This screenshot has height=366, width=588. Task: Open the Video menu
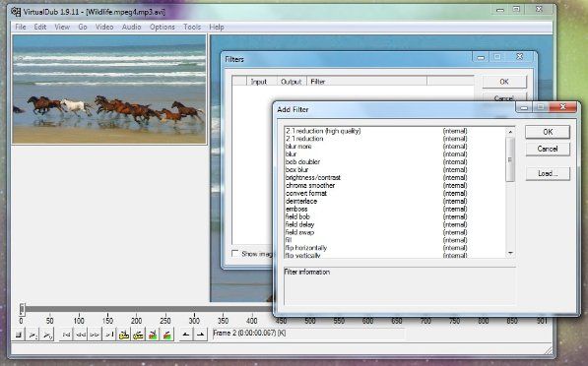[104, 27]
